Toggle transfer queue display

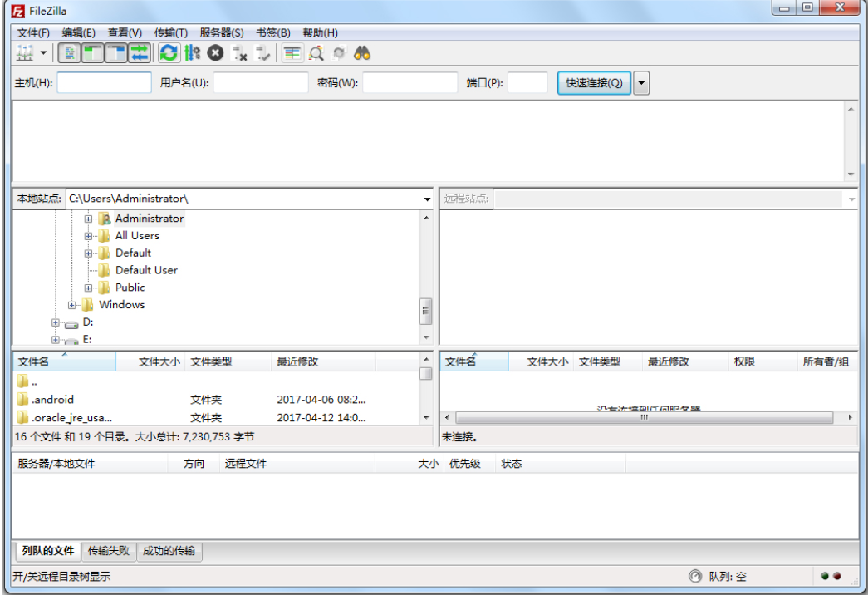tap(140, 53)
